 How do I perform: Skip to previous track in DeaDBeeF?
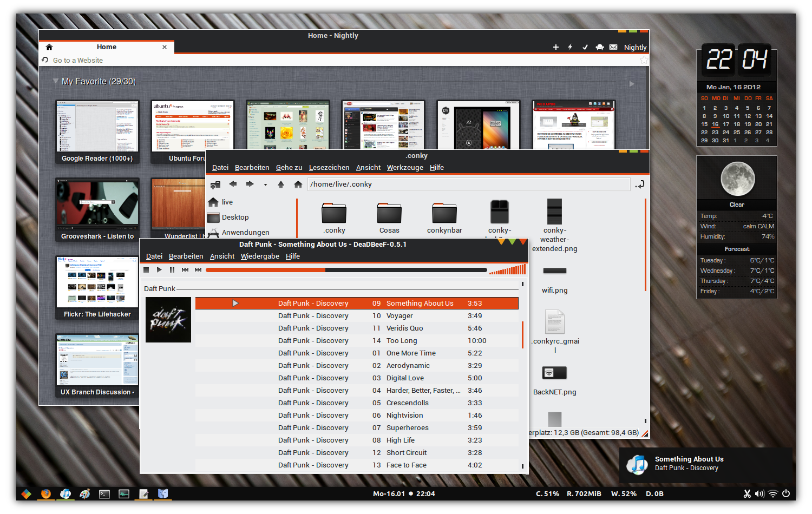pos(185,269)
